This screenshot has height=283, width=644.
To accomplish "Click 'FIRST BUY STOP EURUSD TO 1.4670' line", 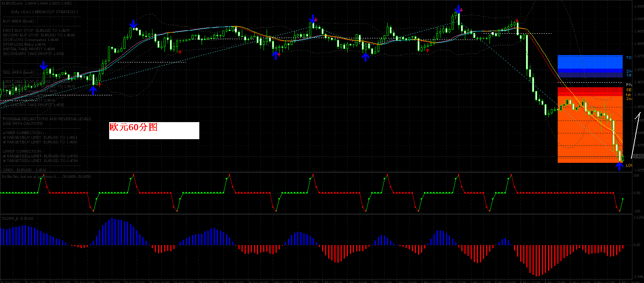I will [36, 31].
